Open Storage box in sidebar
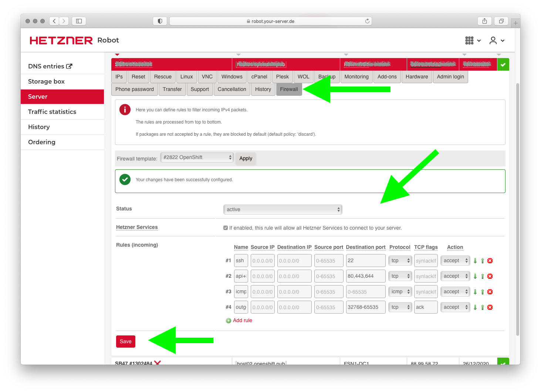 click(x=62, y=81)
